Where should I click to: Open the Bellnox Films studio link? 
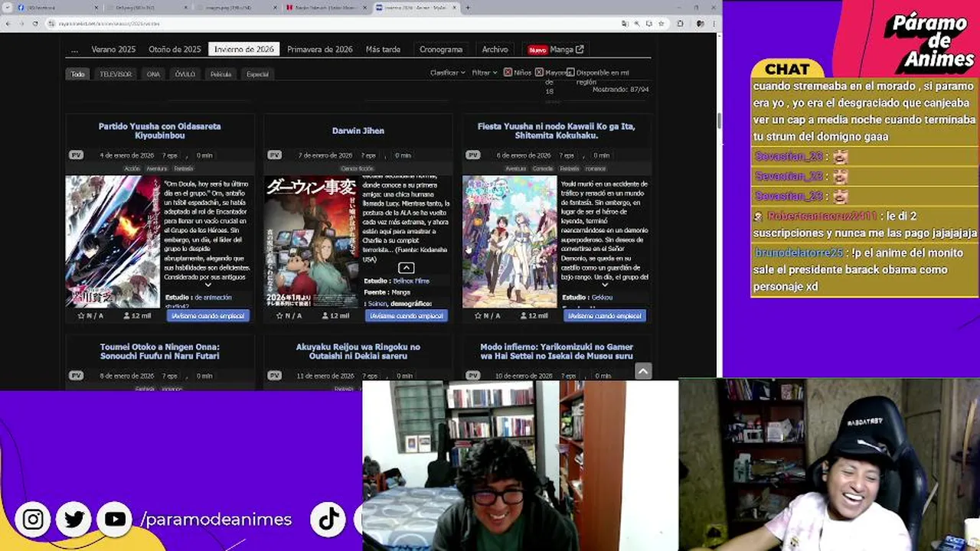coord(411,281)
